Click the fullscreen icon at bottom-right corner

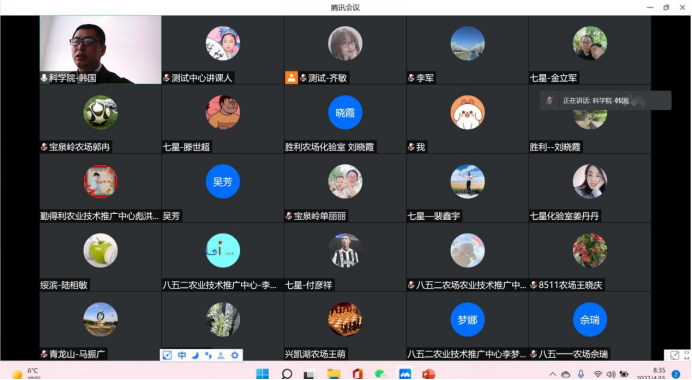click(x=687, y=355)
